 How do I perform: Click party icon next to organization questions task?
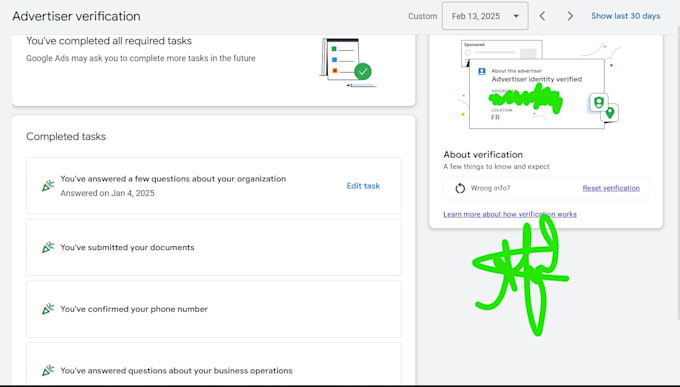click(48, 186)
